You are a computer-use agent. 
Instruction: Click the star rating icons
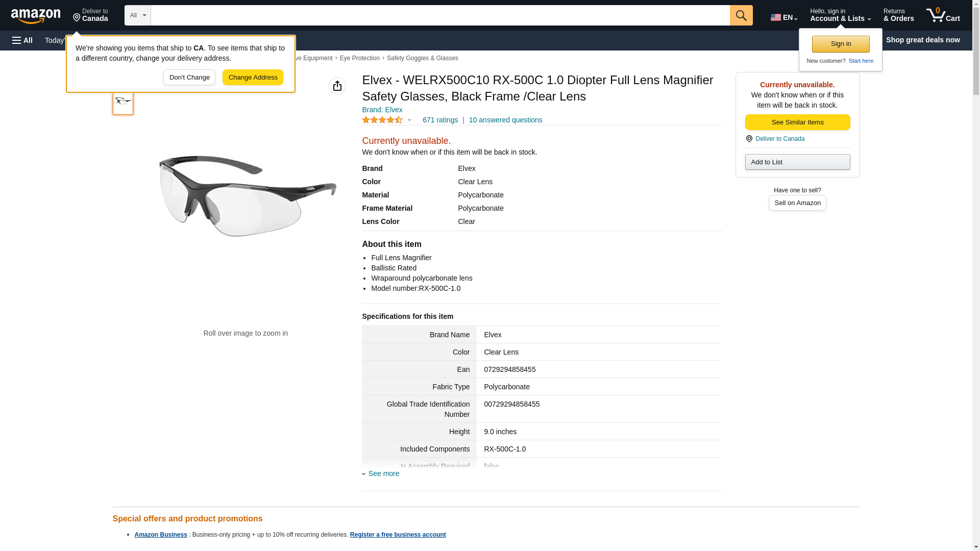382,120
